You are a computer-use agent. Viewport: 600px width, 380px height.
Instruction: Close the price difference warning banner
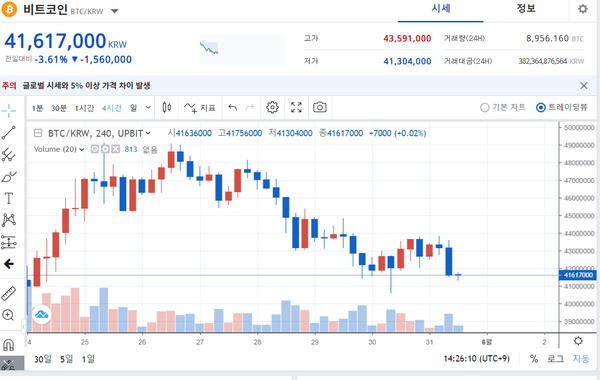coord(584,86)
